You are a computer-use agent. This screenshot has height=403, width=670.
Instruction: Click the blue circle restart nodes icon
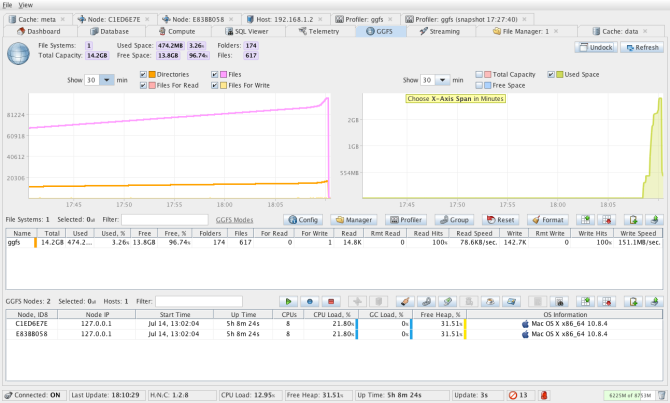coord(310,301)
